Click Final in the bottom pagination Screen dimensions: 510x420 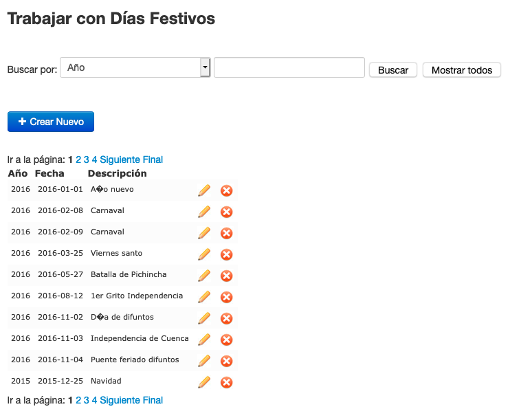[153, 400]
